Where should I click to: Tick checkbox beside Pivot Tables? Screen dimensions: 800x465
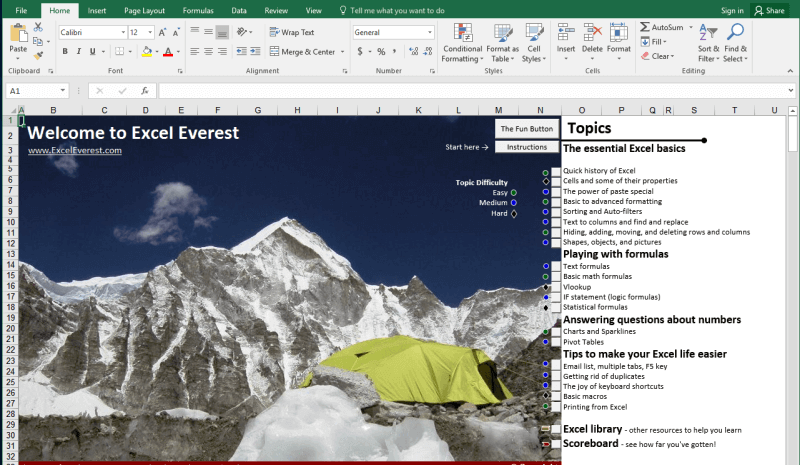[x=556, y=342]
